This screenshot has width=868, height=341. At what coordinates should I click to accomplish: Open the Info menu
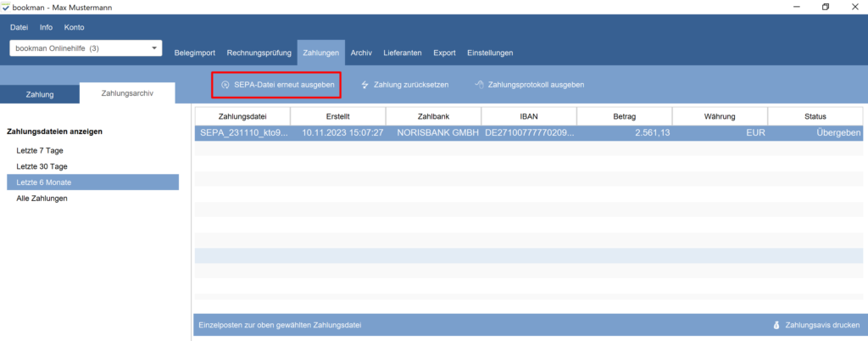[47, 27]
